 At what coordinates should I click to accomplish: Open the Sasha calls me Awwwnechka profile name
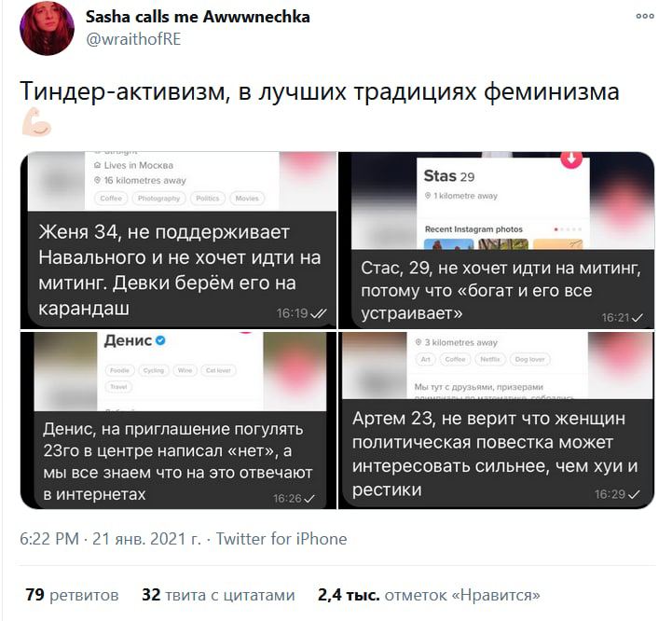(x=198, y=17)
